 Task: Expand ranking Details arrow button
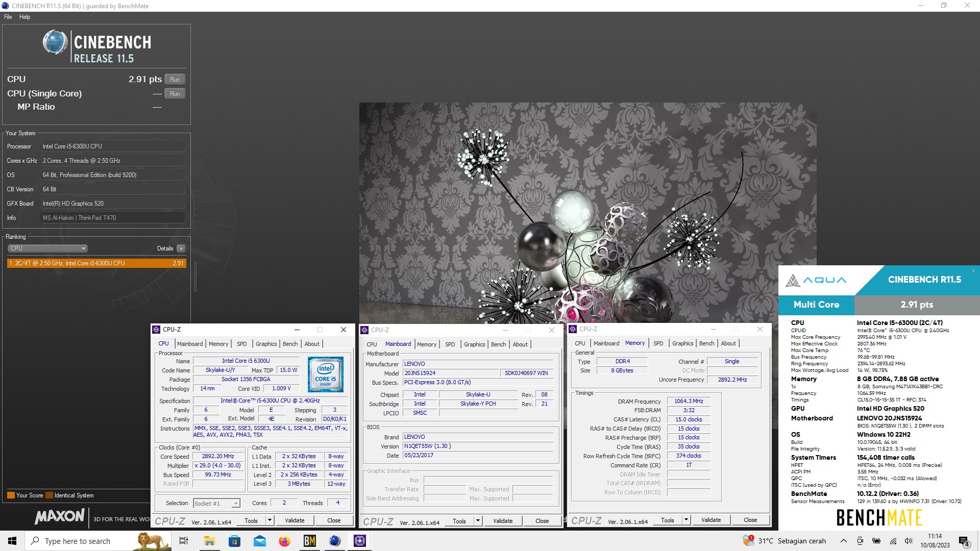(181, 248)
